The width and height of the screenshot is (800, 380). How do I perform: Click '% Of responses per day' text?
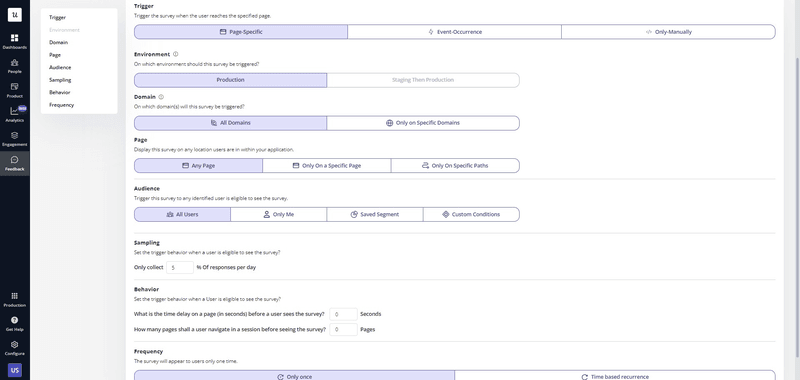click(226, 267)
